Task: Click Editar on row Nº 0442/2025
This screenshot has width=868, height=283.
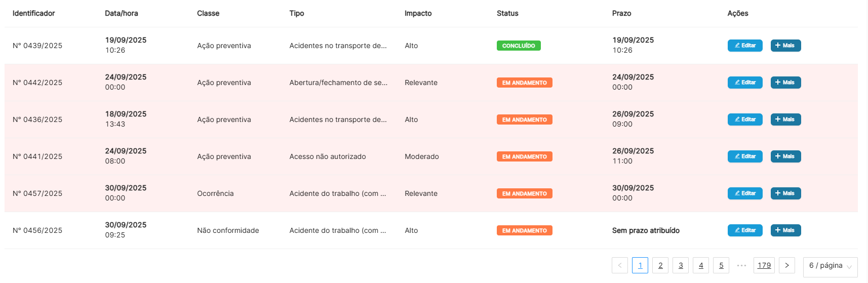Action: point(744,83)
